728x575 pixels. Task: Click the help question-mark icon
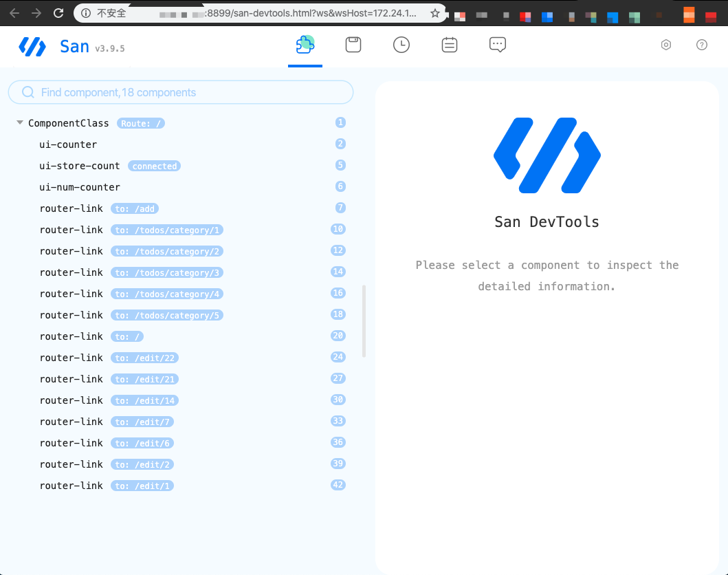(702, 45)
